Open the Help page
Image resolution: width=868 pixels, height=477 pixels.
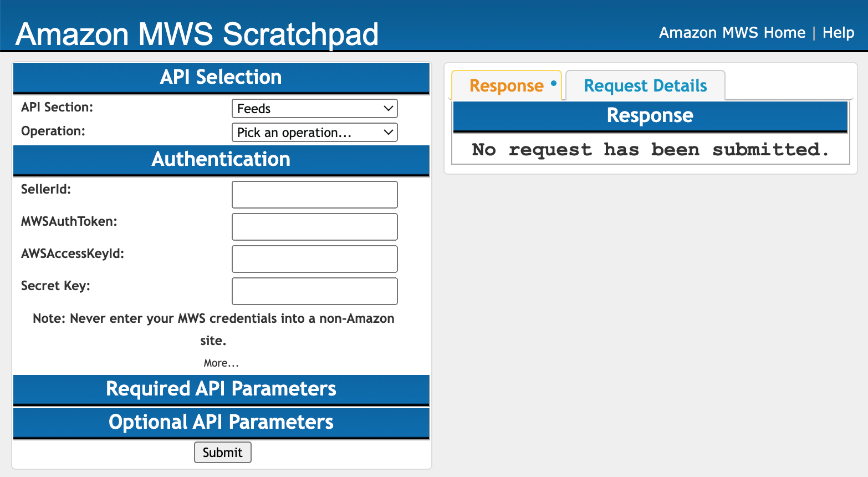pos(838,33)
